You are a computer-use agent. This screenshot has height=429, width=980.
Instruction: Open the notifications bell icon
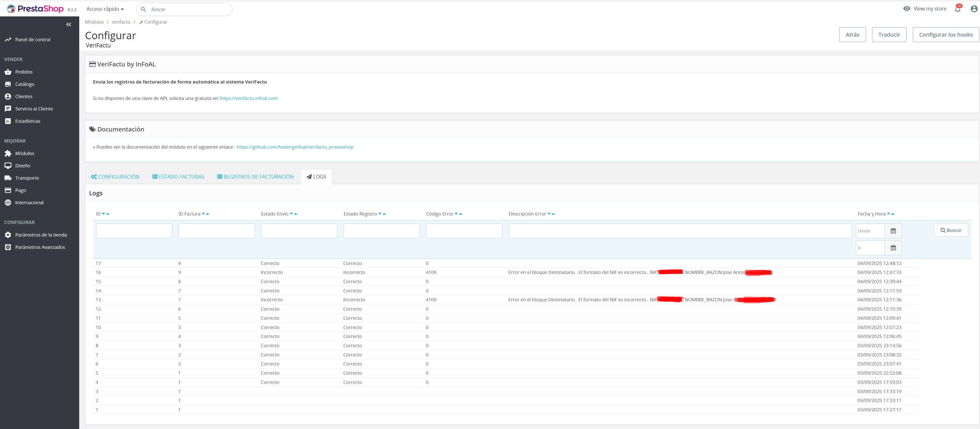point(957,9)
